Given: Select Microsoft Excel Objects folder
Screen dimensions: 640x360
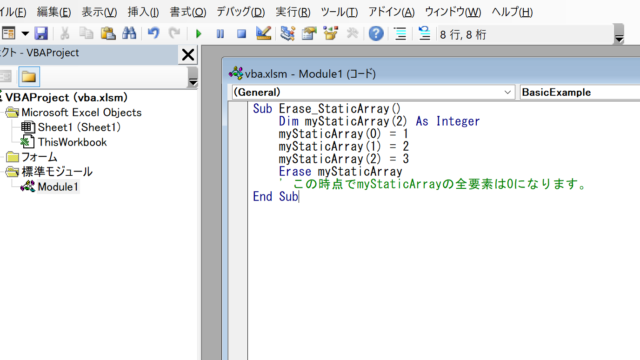Looking at the screenshot, I should (81, 112).
